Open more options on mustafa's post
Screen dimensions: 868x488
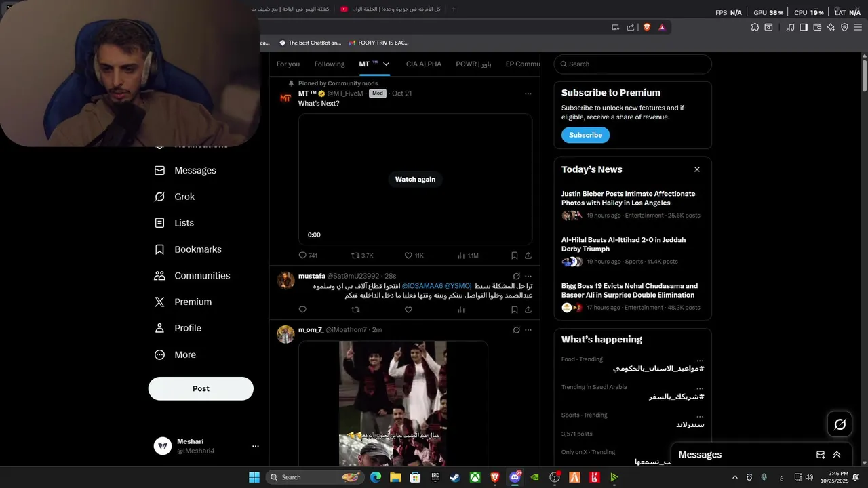coord(528,276)
